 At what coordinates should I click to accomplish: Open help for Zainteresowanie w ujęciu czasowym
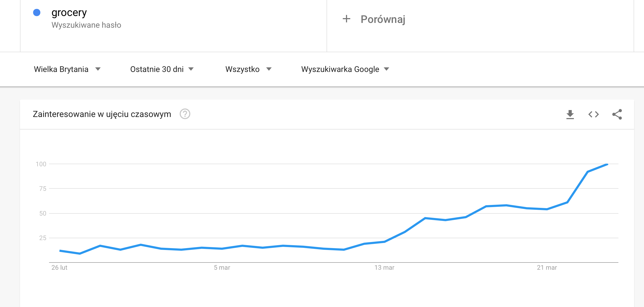click(x=185, y=114)
